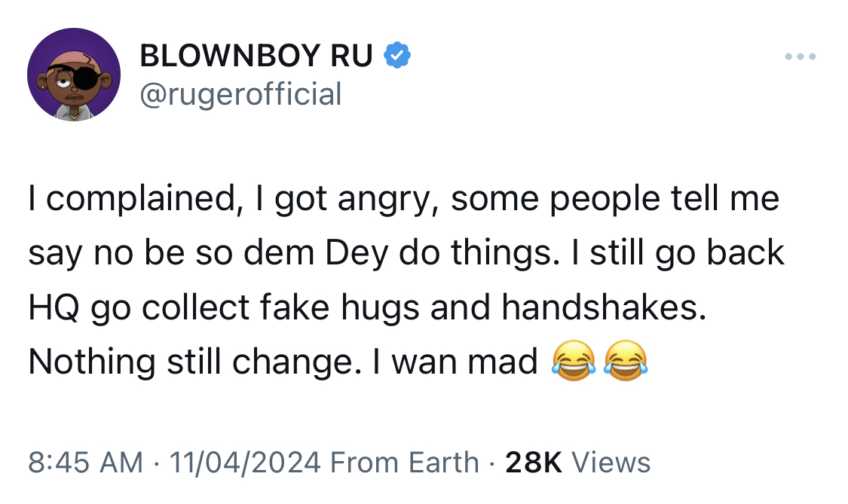Click the phrase "some people tell me"

click(615, 199)
